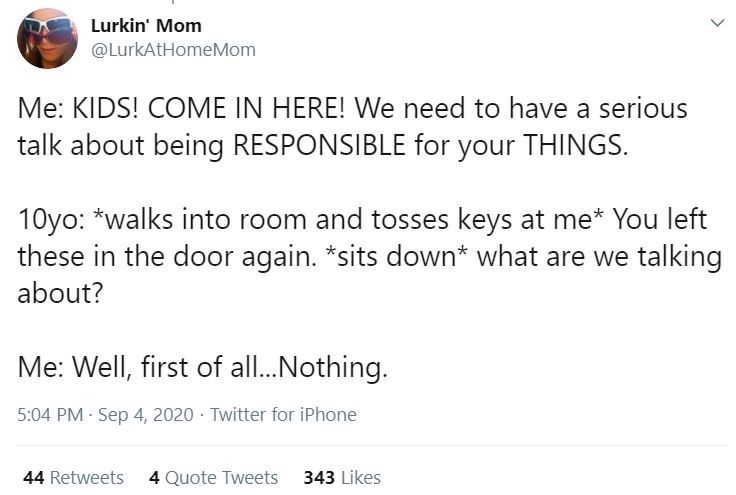736x495 pixels.
Task: Open the Lurkin' Mom display name link
Action: [146, 25]
